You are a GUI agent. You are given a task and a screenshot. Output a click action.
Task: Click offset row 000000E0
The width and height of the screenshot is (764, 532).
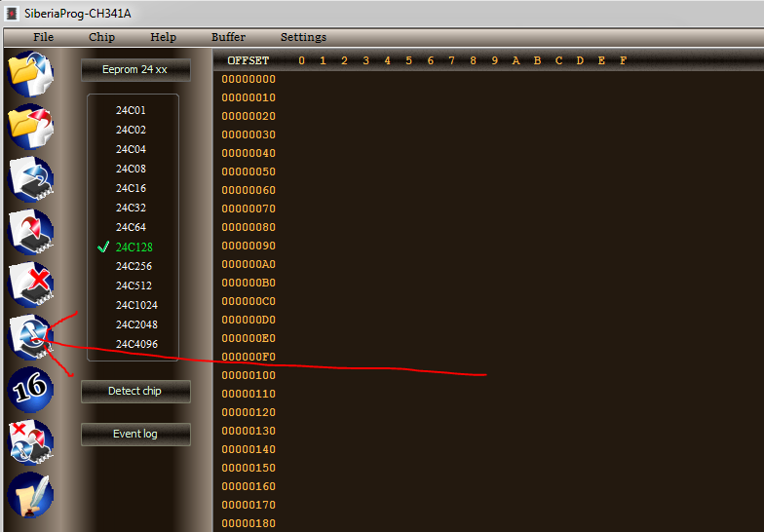click(x=248, y=338)
